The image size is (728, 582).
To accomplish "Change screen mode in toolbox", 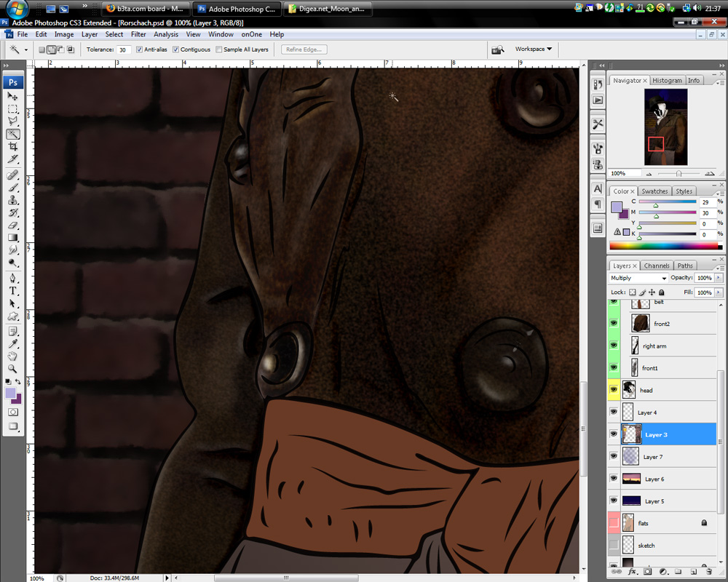I will click(13, 426).
